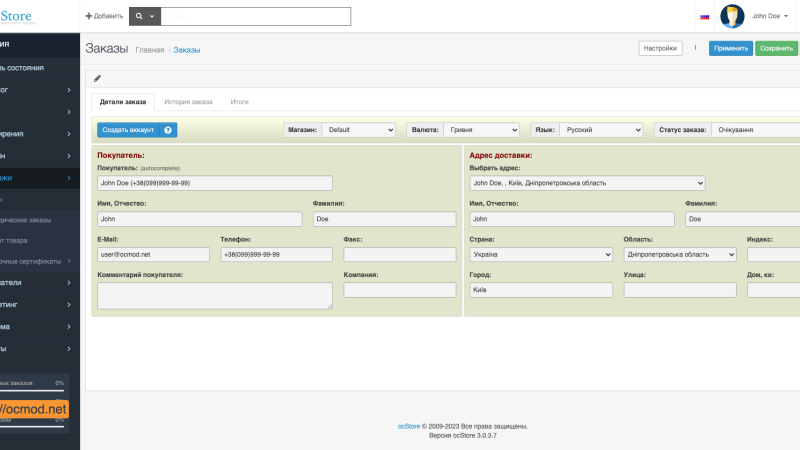Click the blue Применить button
The image size is (800, 450).
point(731,48)
